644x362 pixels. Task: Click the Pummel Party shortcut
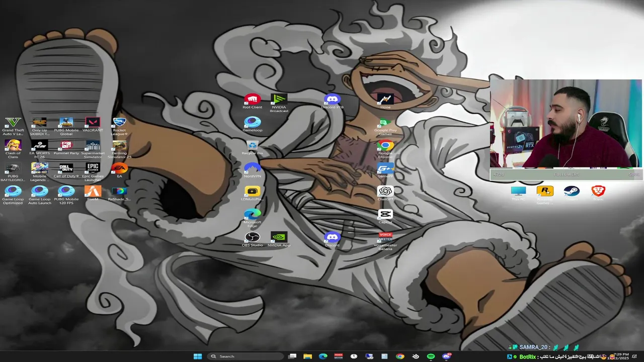pyautogui.click(x=66, y=148)
